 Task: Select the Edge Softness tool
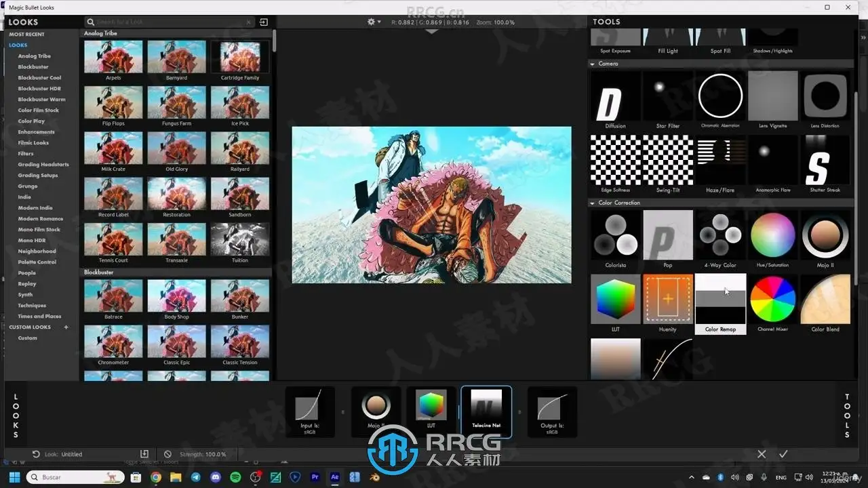615,165
